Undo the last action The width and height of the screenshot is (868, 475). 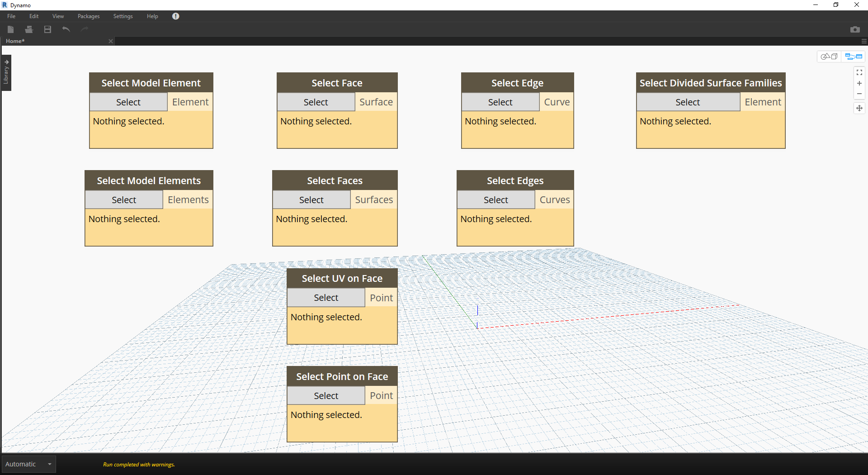[66, 29]
